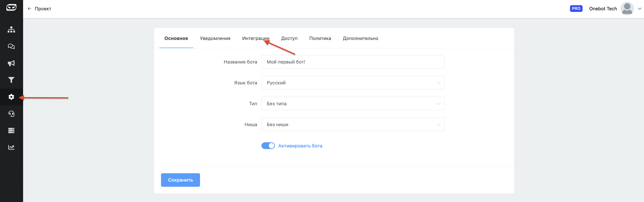Expand the Тип dropdown
This screenshot has height=202, width=644.
point(353,104)
